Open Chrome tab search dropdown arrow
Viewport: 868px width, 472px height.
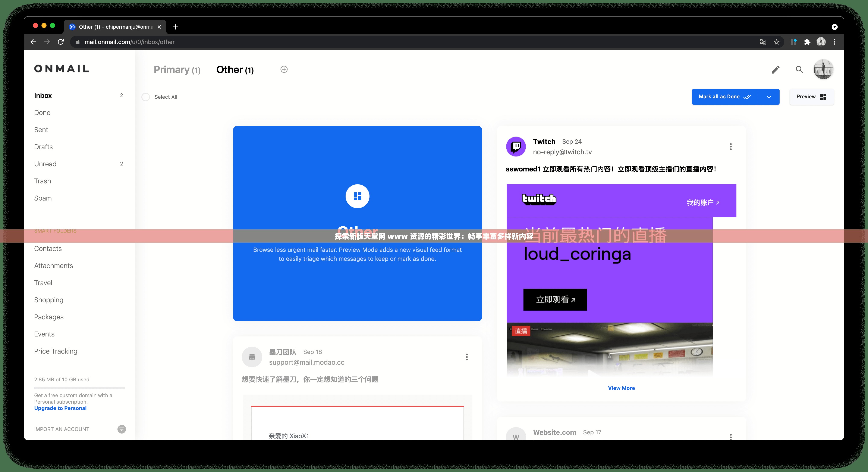(834, 27)
